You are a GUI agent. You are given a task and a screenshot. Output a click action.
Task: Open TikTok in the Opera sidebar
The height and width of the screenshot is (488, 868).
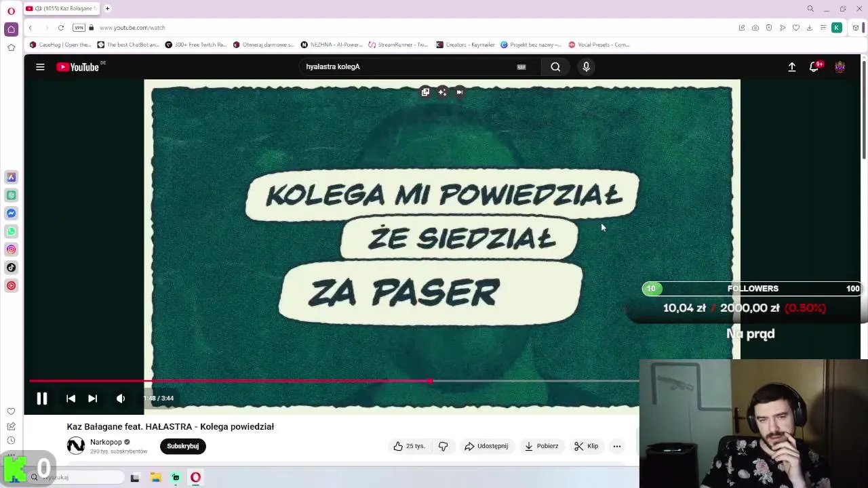tap(12, 268)
